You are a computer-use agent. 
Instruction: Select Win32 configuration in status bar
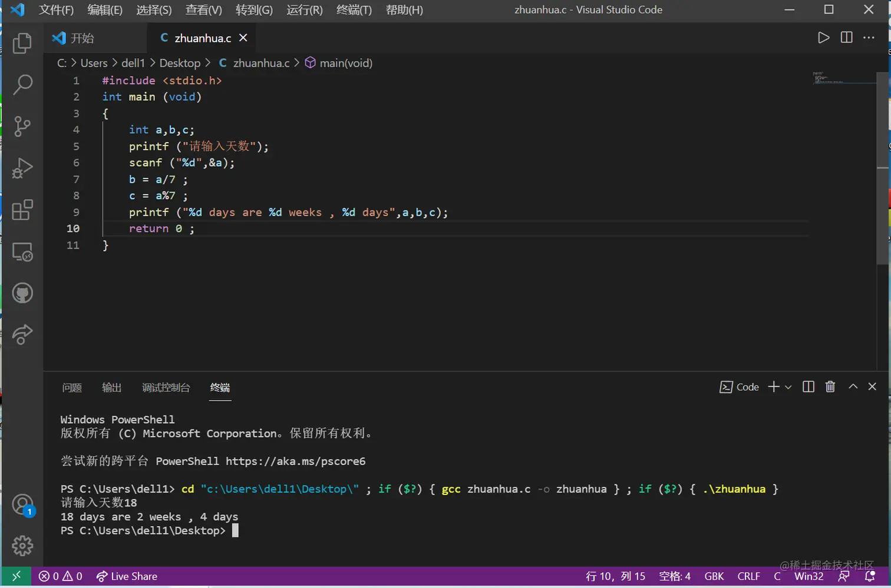pyautogui.click(x=808, y=576)
